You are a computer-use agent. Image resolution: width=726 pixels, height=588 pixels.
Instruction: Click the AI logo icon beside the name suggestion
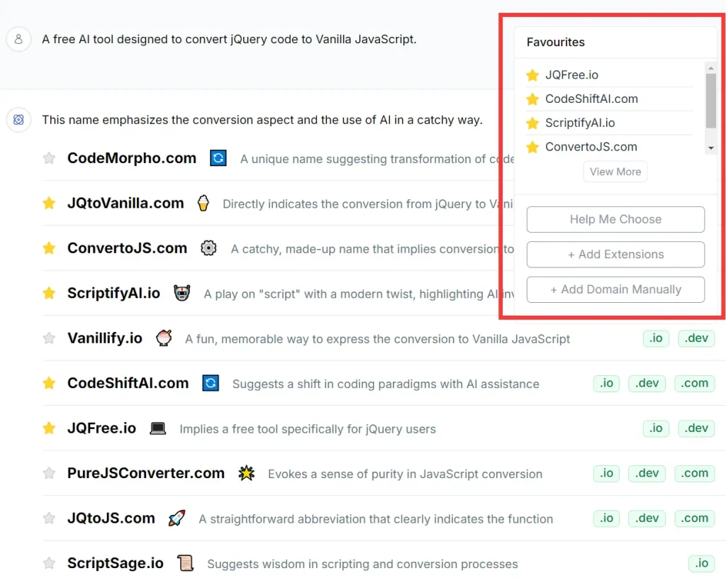click(18, 120)
